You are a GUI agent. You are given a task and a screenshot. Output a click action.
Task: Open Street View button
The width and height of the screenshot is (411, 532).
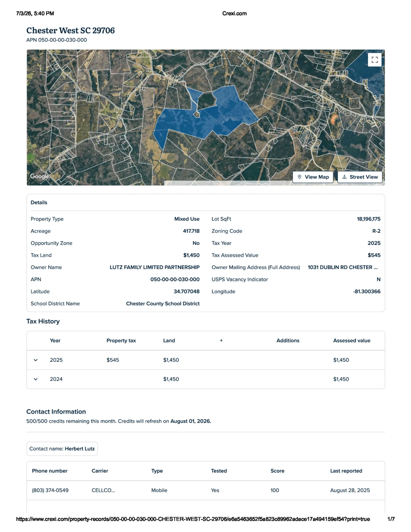(x=360, y=177)
